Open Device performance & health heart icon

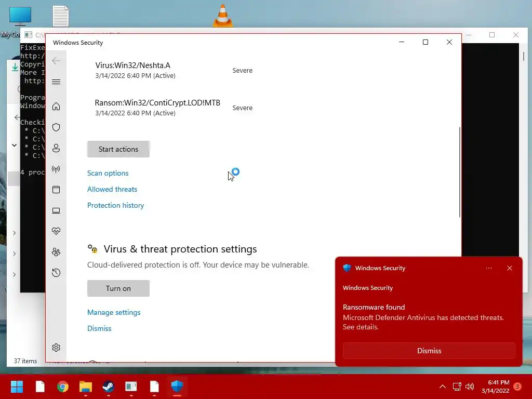(56, 231)
